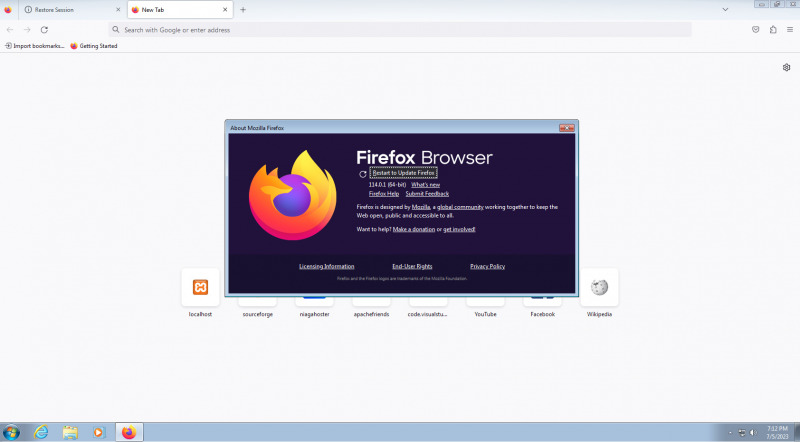The height and width of the screenshot is (442, 800).
Task: Open the YouTube shortcut
Action: pos(485,306)
